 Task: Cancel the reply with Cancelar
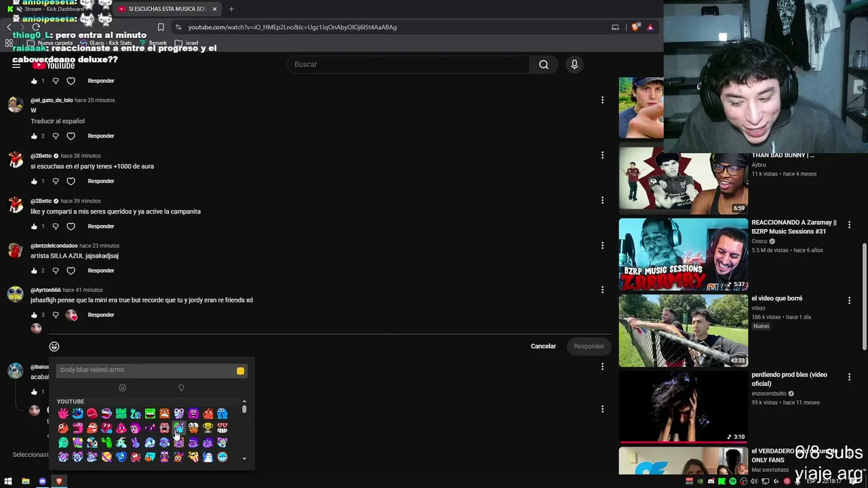(x=543, y=346)
